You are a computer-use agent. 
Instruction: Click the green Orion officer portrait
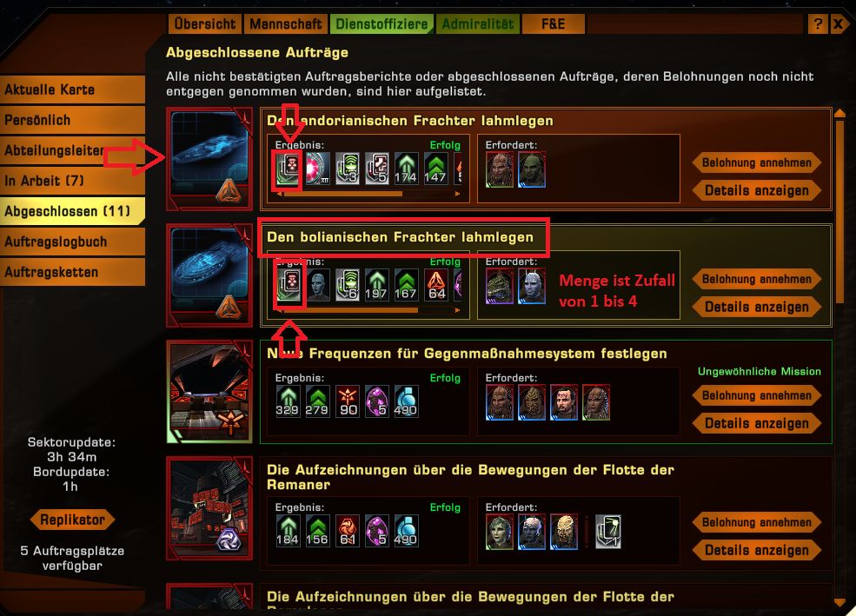531,170
